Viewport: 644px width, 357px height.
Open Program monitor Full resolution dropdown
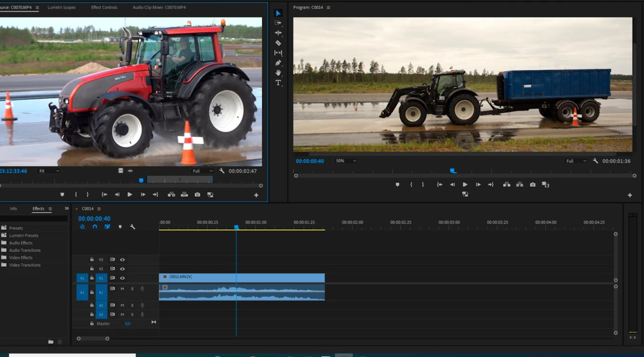tap(576, 161)
